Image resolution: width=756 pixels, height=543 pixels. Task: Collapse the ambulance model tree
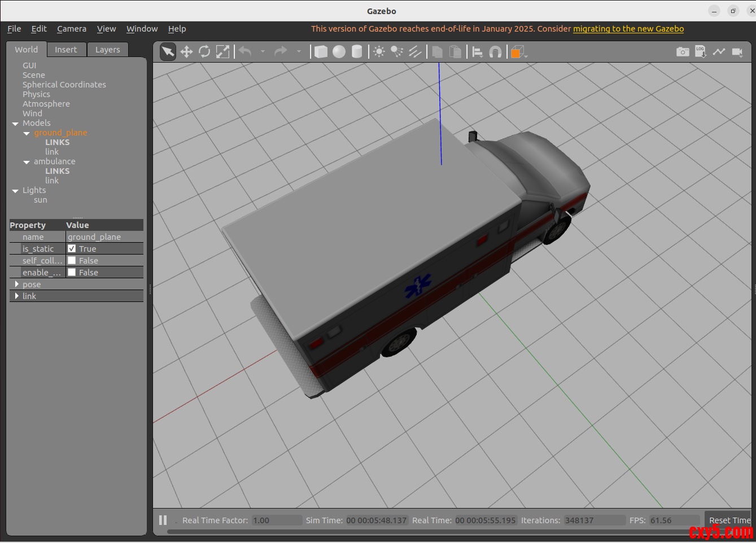[27, 162]
